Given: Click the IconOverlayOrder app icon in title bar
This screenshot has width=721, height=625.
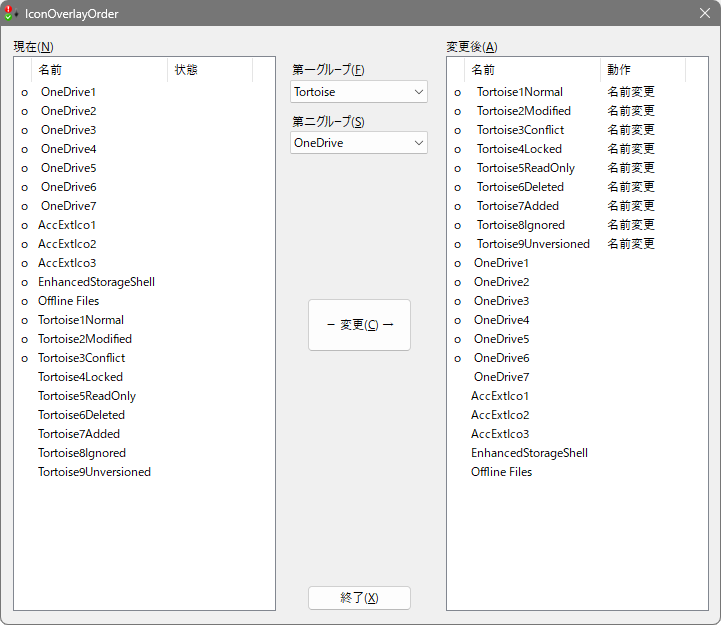Looking at the screenshot, I should pos(11,13).
